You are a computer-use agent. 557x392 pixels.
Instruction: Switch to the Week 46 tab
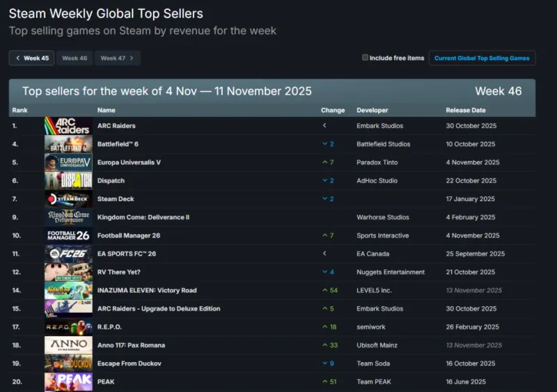coord(74,58)
